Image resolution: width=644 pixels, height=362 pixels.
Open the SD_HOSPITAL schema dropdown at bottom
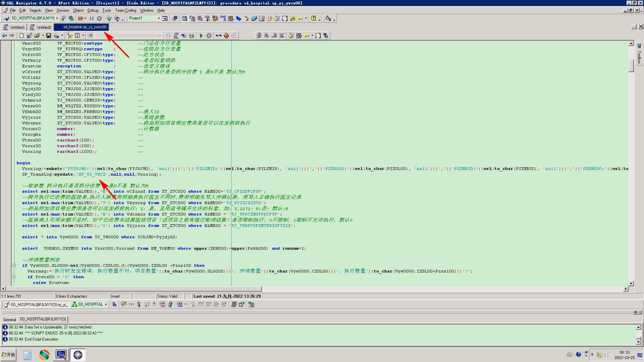(106, 304)
